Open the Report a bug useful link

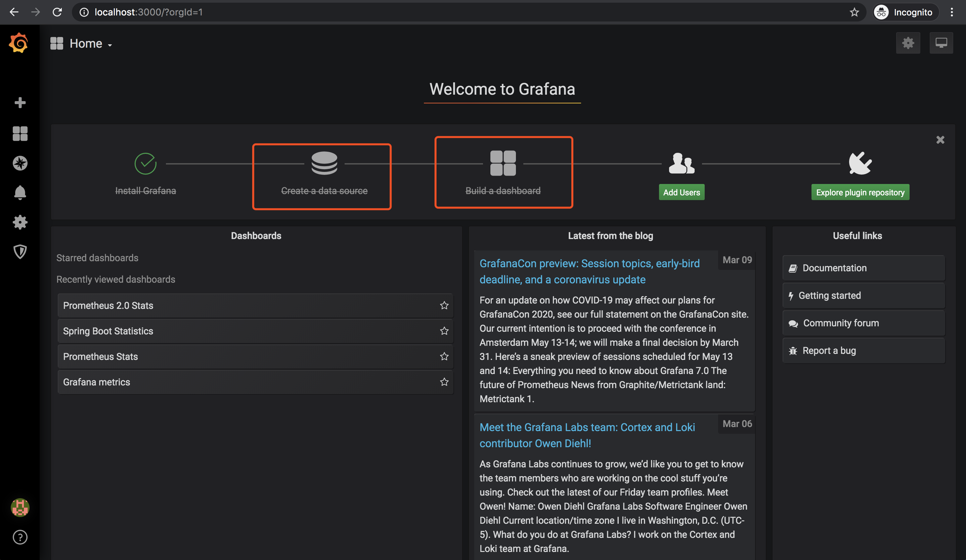[x=864, y=351]
